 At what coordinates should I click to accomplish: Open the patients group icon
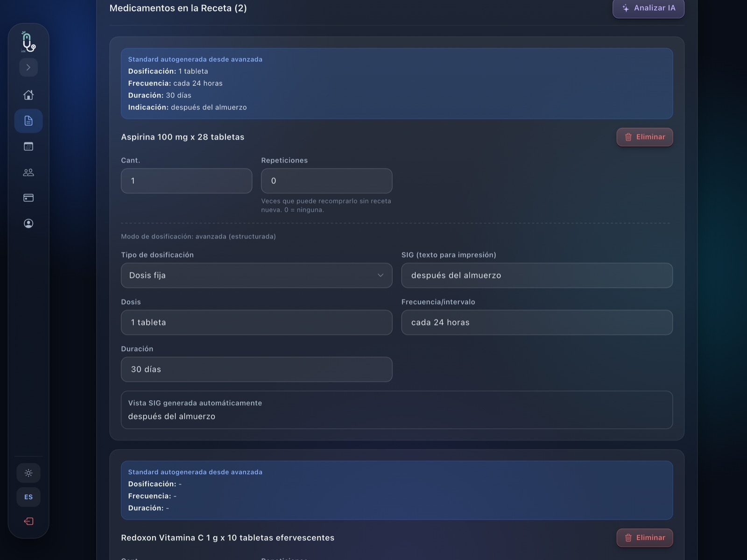tap(28, 172)
